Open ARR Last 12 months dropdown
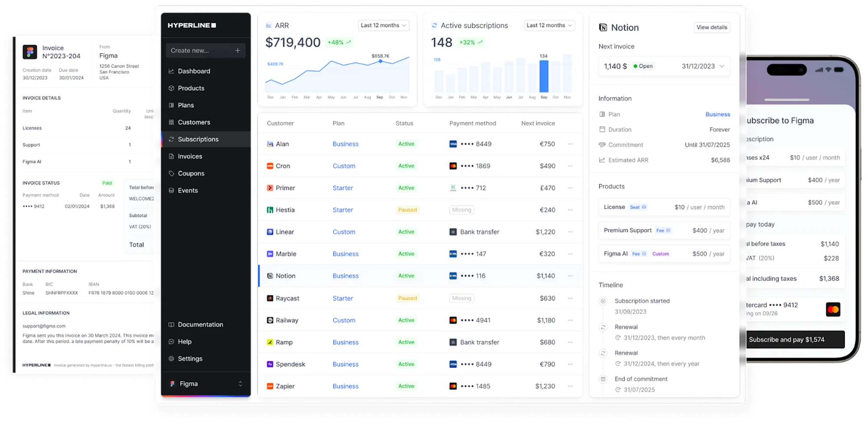This screenshot has width=868, height=424. coord(384,25)
